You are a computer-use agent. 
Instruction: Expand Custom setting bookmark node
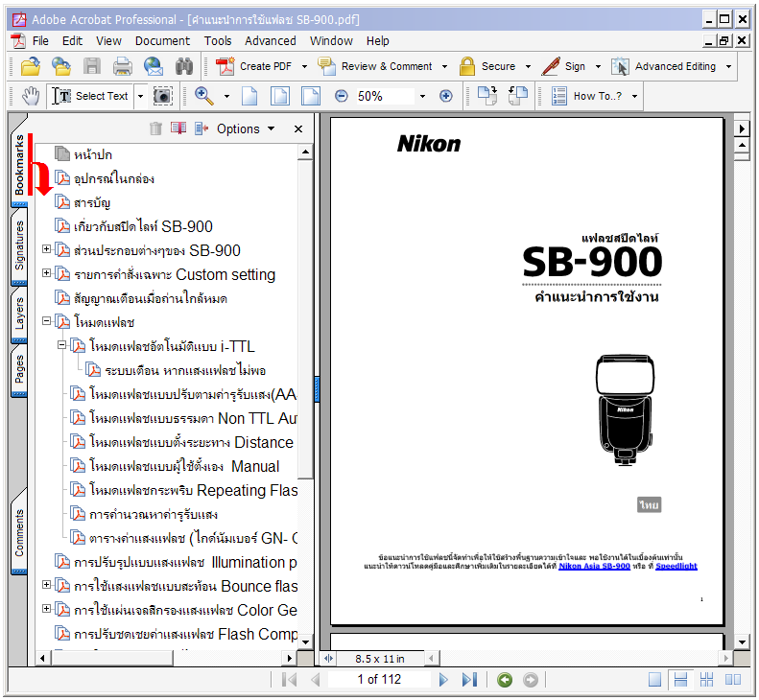pos(46,273)
